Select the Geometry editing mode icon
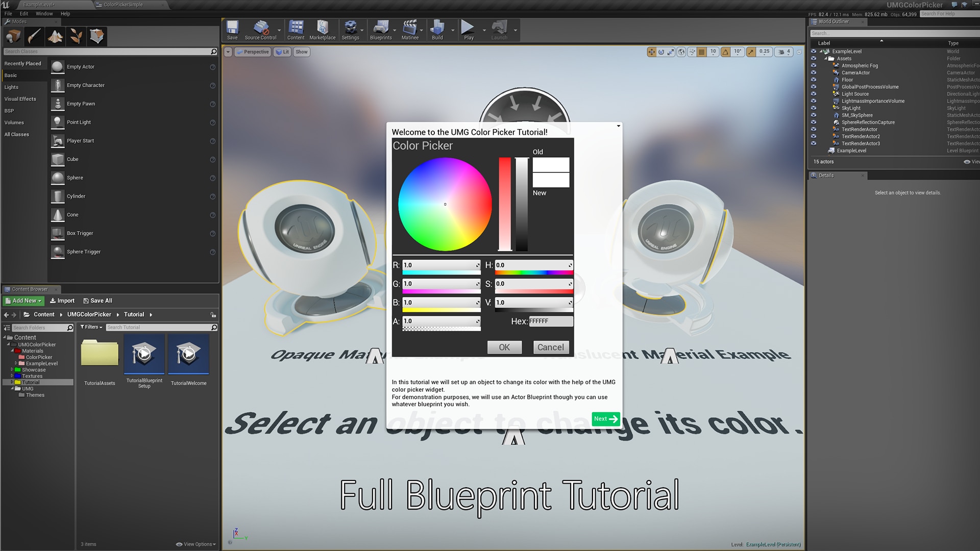 (x=96, y=36)
